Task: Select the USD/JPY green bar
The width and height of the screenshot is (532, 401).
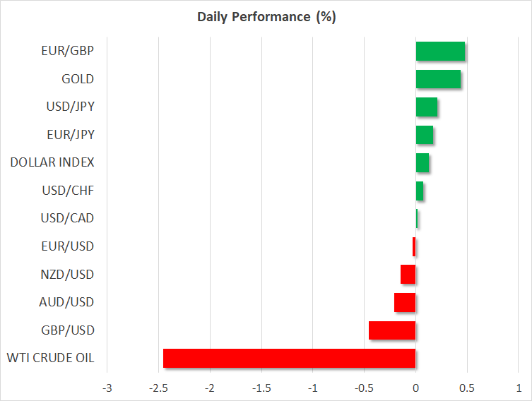Action: point(426,107)
